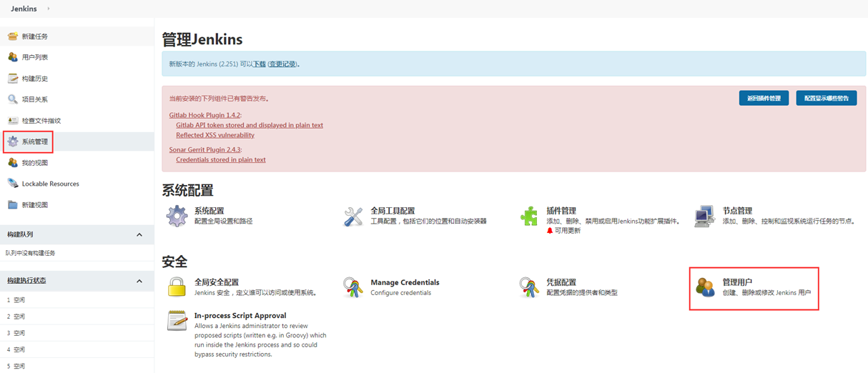Open the Sonar Gerrit Plugin 2.4.3 link
The height and width of the screenshot is (373, 868).
click(x=204, y=149)
